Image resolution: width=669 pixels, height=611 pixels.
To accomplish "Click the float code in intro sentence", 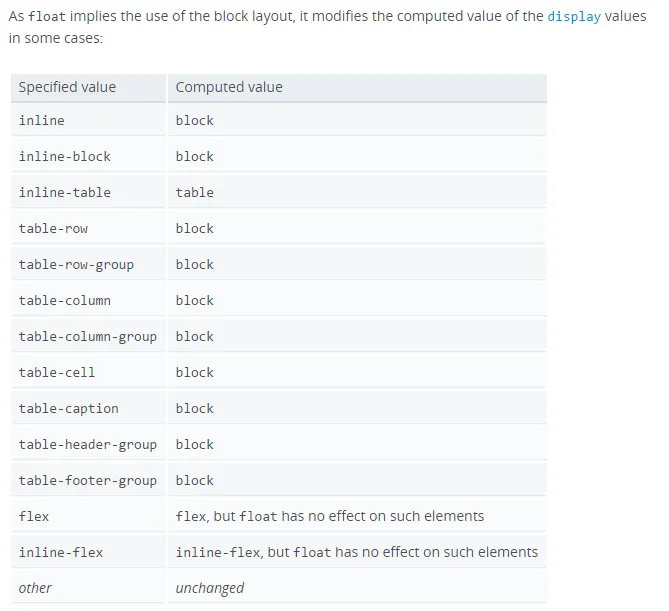I will (x=47, y=16).
